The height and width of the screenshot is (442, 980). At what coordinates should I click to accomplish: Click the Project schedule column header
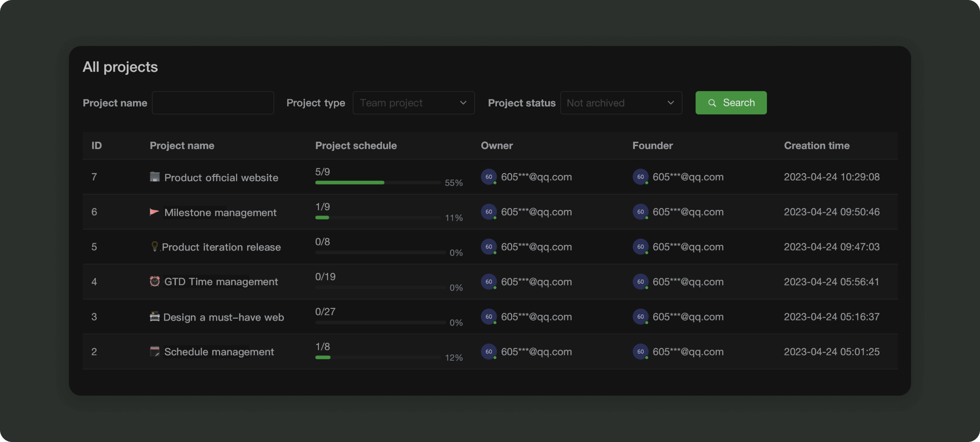coord(356,146)
